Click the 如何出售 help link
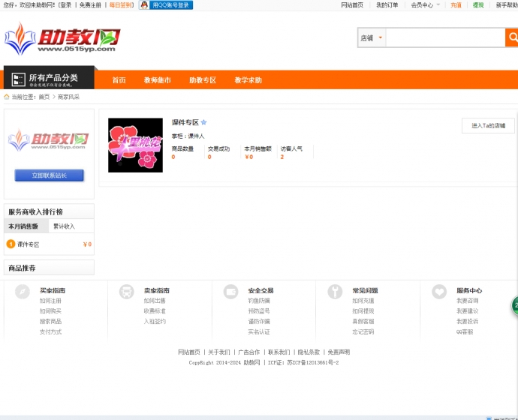 pyautogui.click(x=155, y=301)
